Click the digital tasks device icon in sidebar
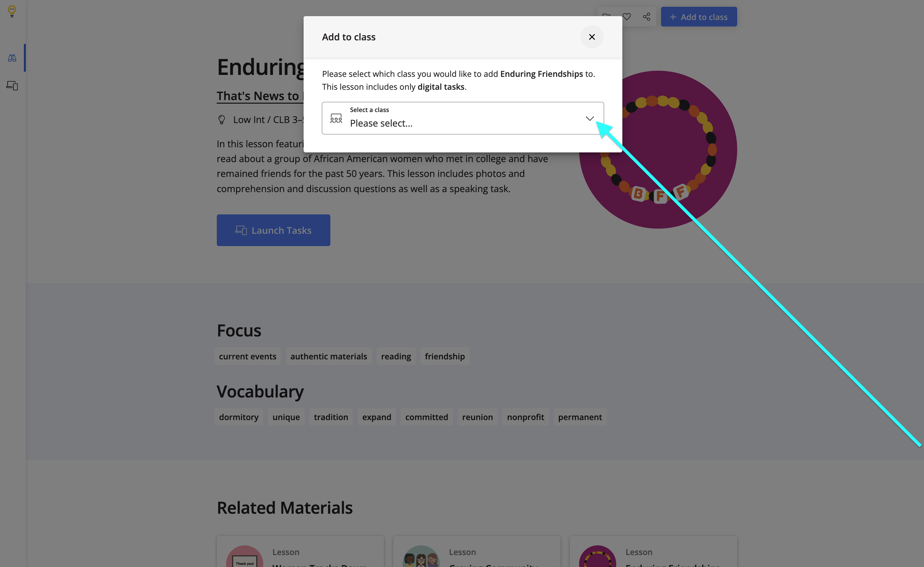Screen dimensions: 924x567 [12, 86]
